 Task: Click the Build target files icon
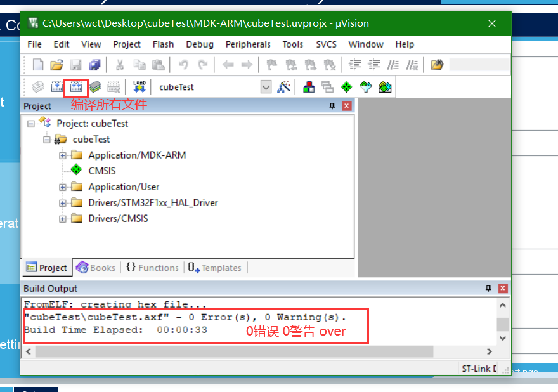click(x=57, y=86)
